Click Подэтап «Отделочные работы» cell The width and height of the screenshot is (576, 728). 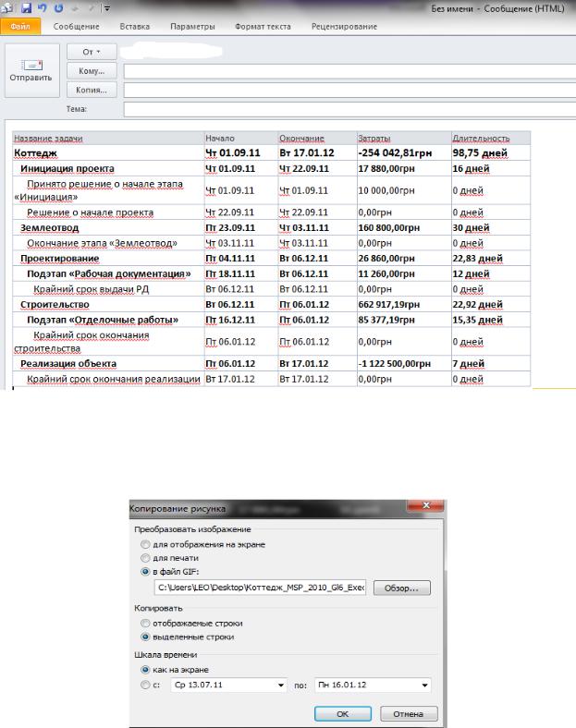pyautogui.click(x=108, y=320)
